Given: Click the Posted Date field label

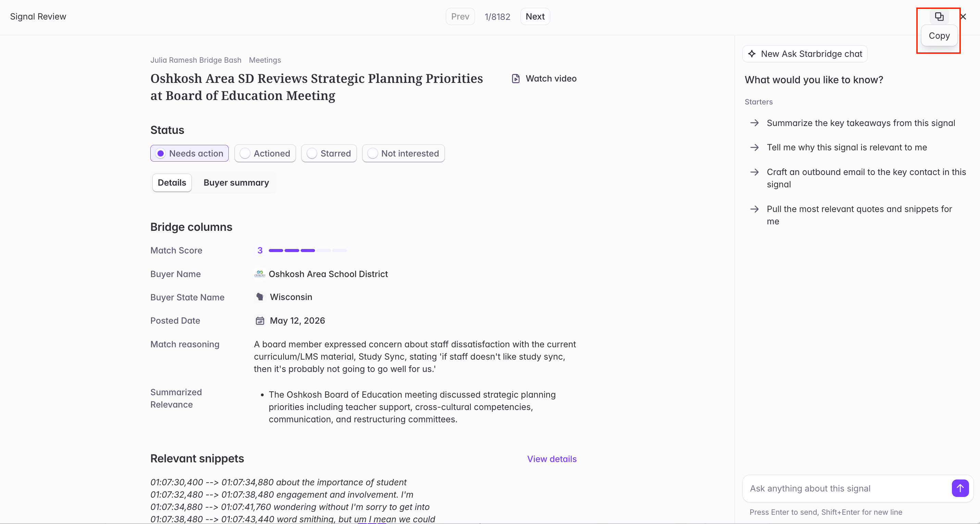Looking at the screenshot, I should pos(175,321).
